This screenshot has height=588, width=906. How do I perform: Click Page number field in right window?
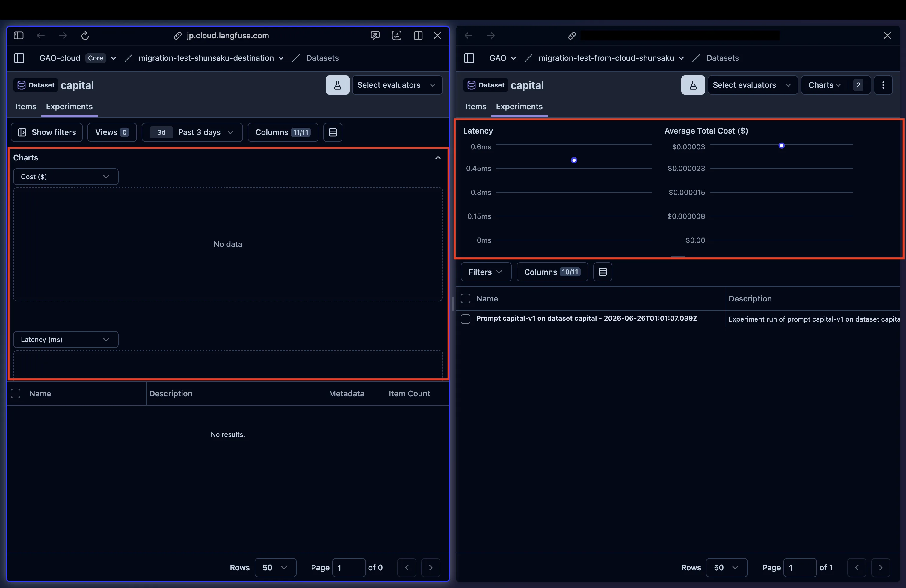800,567
